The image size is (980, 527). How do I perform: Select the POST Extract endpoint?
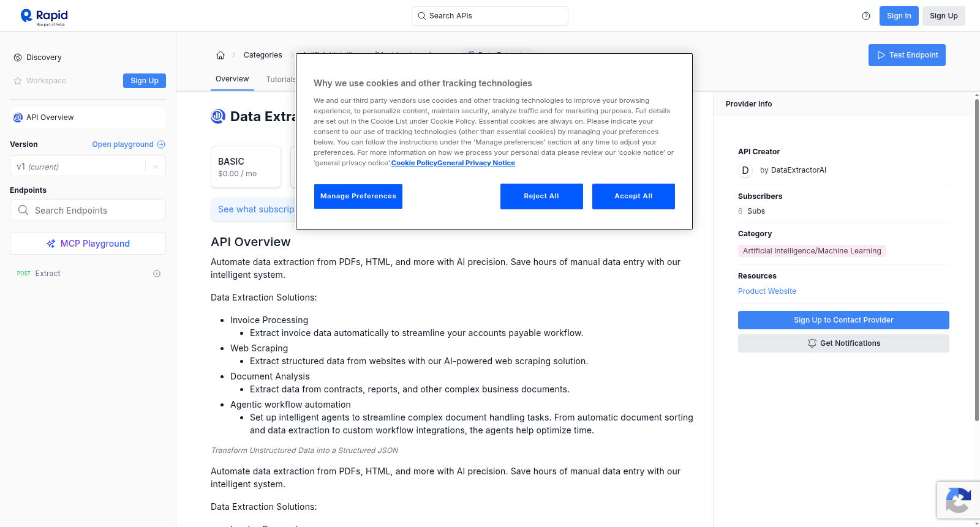[x=88, y=274]
